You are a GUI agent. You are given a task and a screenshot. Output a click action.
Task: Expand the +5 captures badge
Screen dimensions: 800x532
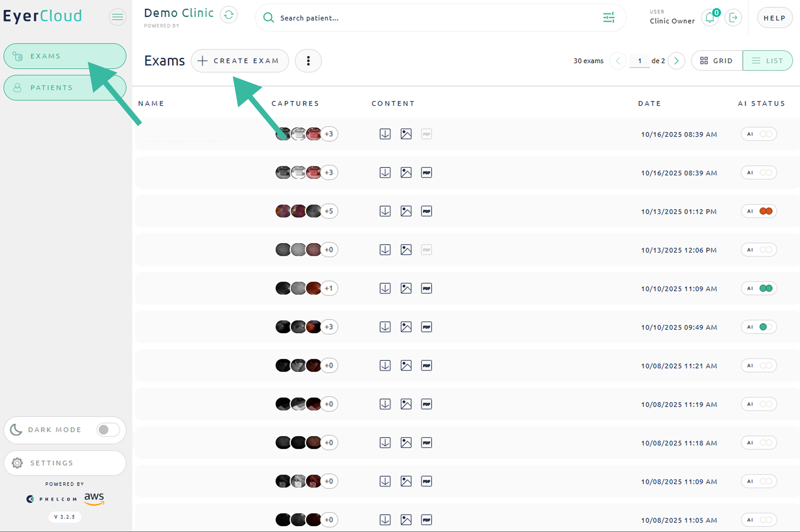329,211
